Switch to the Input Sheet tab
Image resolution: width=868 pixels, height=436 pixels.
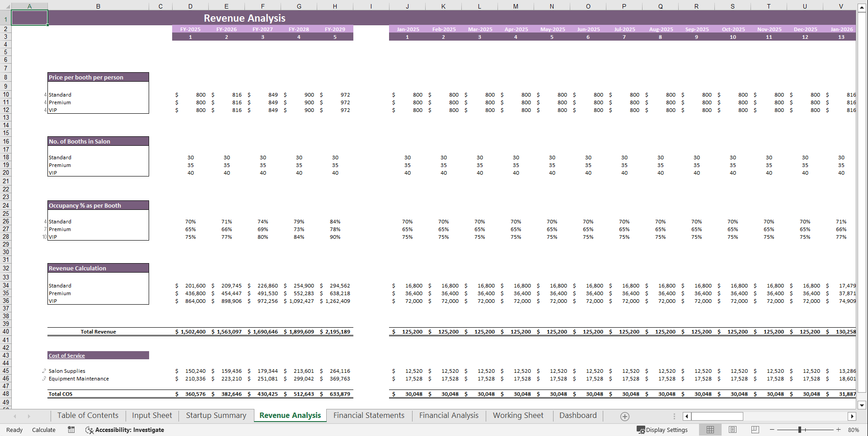click(151, 415)
